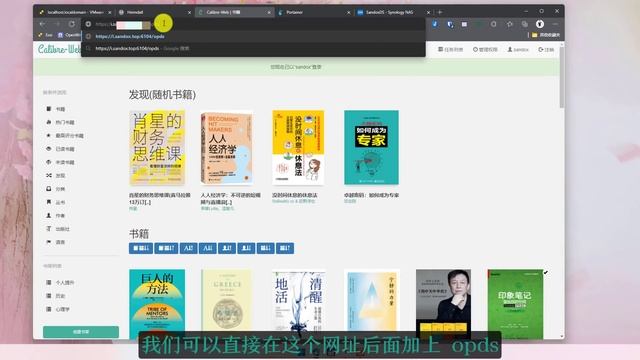Image resolution: width=640 pixels, height=360 pixels.
Task: Select the Google search suggestion for opds
Action: (253, 48)
